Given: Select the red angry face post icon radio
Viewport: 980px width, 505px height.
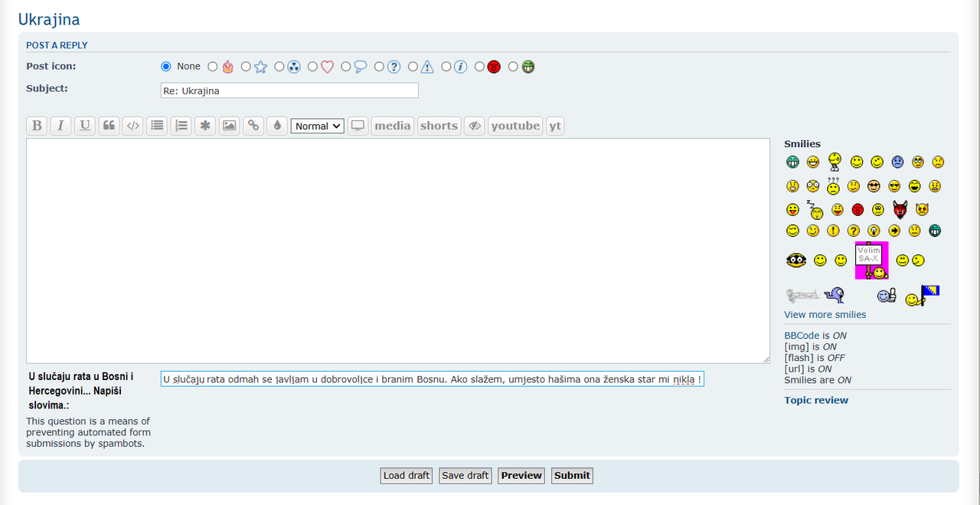Looking at the screenshot, I should tap(479, 67).
